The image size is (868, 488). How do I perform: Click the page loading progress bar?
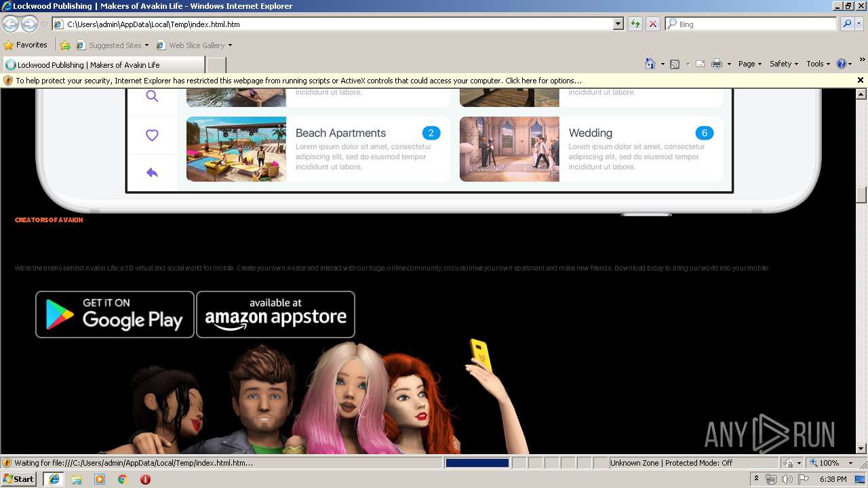tap(477, 463)
